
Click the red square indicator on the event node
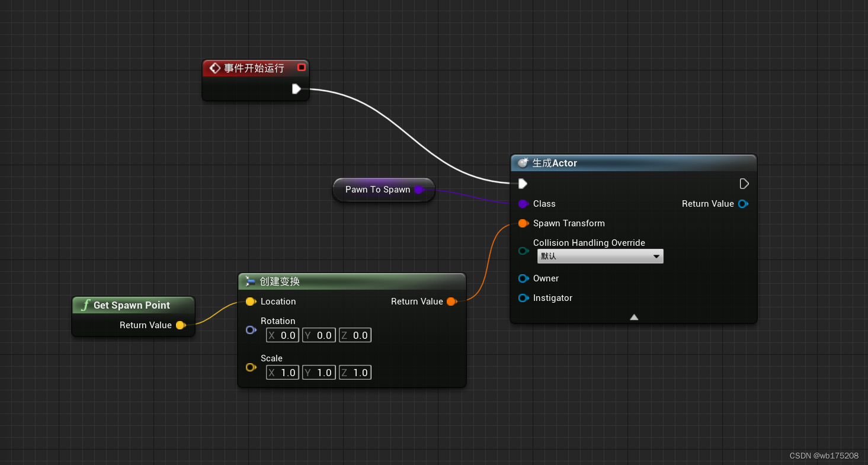pyautogui.click(x=301, y=68)
